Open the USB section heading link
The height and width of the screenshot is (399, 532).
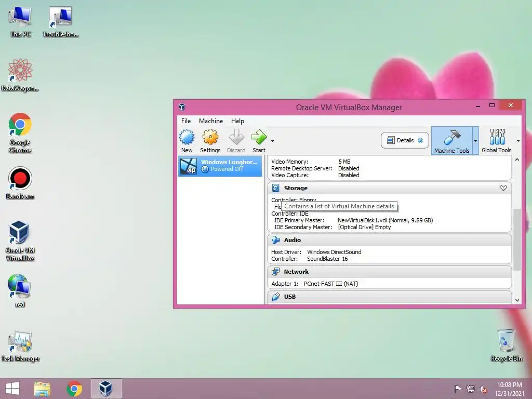[290, 297]
